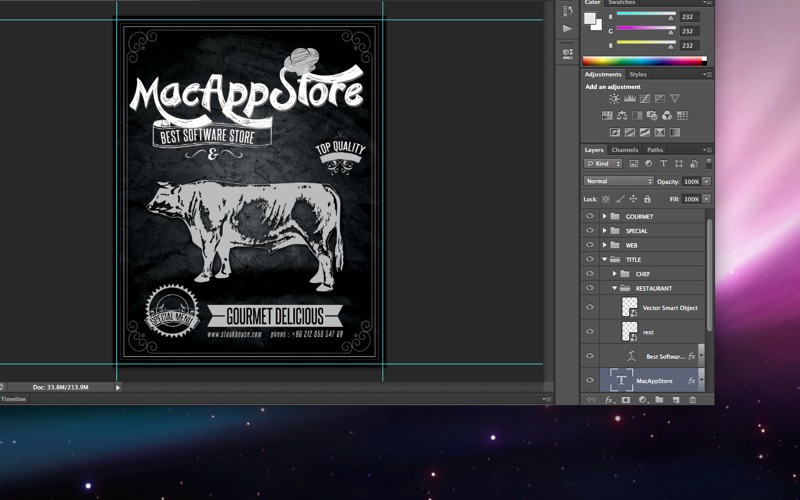
Task: Open the Kind filter dropdown
Action: [604, 164]
